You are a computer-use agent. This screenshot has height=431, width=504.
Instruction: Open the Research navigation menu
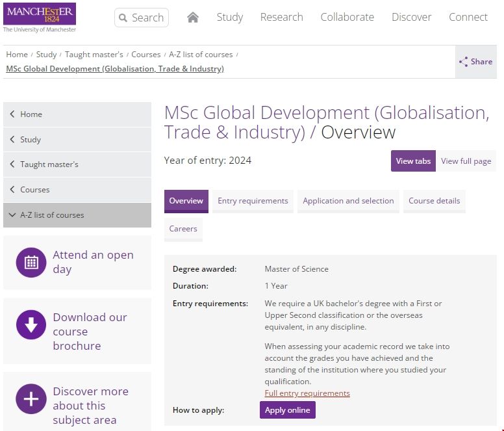point(281,18)
